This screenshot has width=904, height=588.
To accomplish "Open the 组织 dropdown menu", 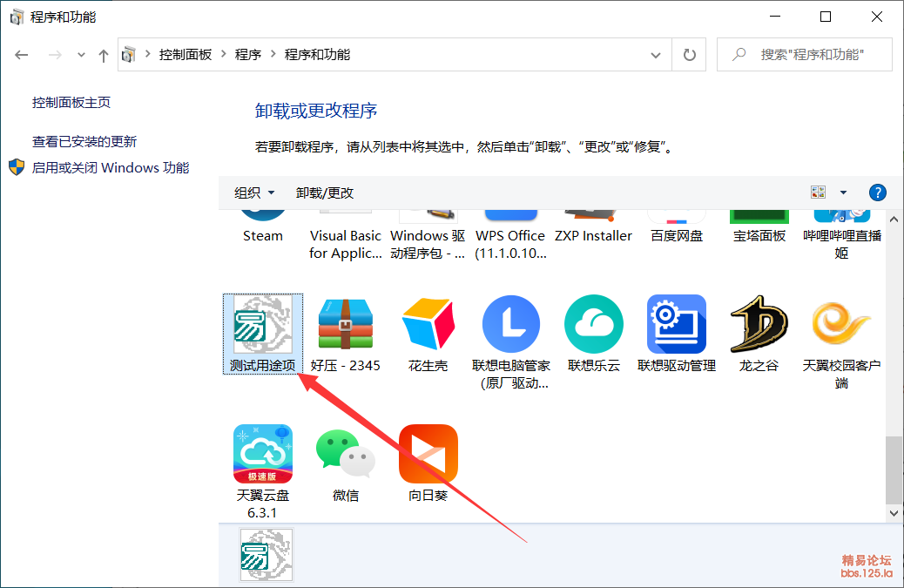I will [x=254, y=193].
